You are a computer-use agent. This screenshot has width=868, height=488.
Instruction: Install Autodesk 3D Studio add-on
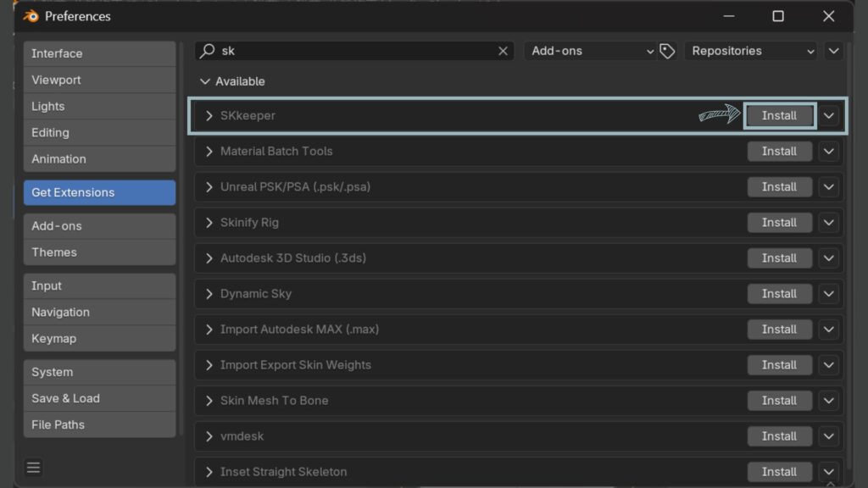pyautogui.click(x=780, y=258)
